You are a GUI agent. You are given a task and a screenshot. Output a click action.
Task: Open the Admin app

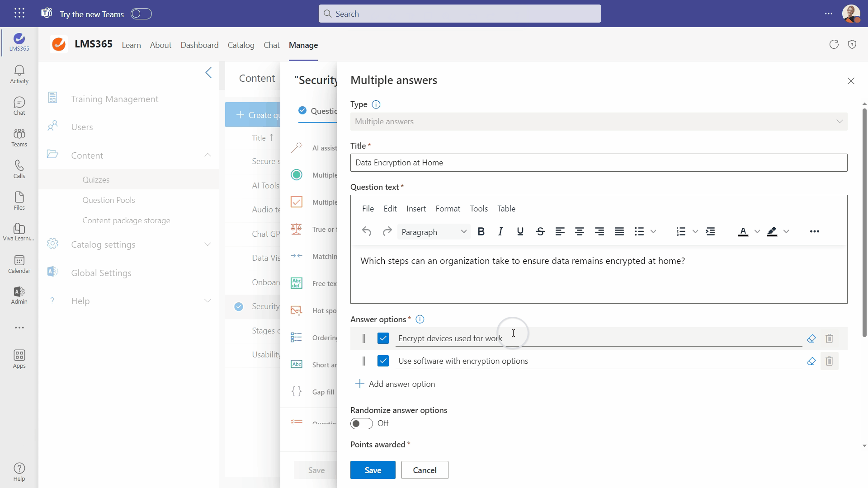click(x=19, y=296)
